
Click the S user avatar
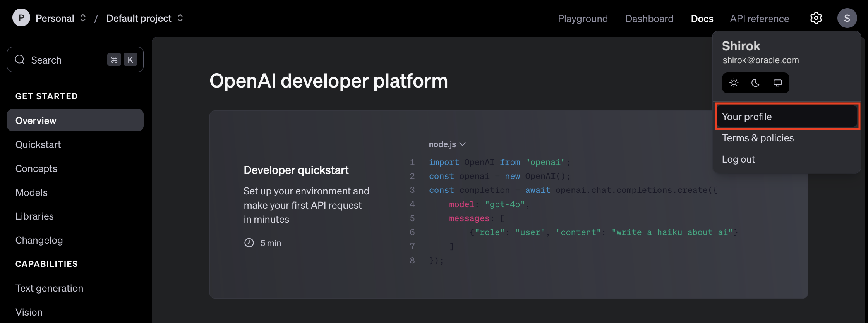click(x=847, y=18)
